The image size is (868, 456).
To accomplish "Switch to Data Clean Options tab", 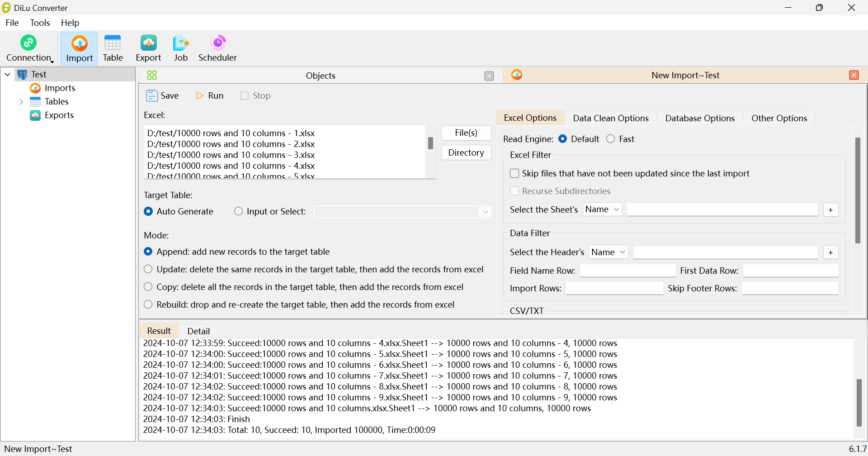I will pos(610,118).
